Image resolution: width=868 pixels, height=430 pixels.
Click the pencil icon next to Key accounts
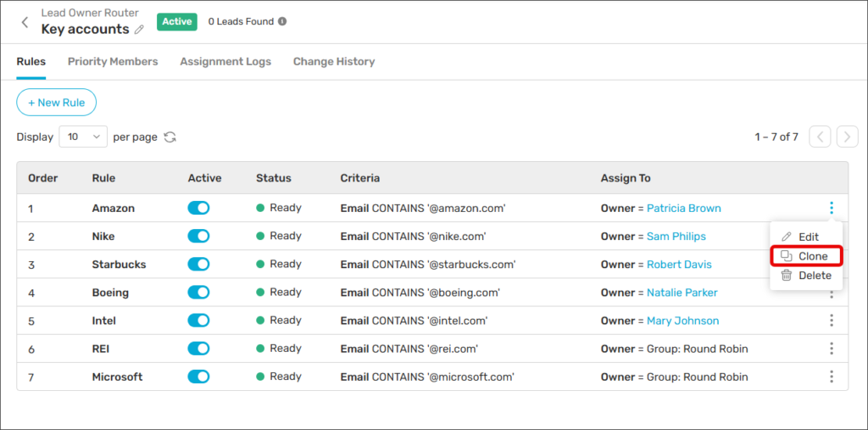(x=139, y=30)
